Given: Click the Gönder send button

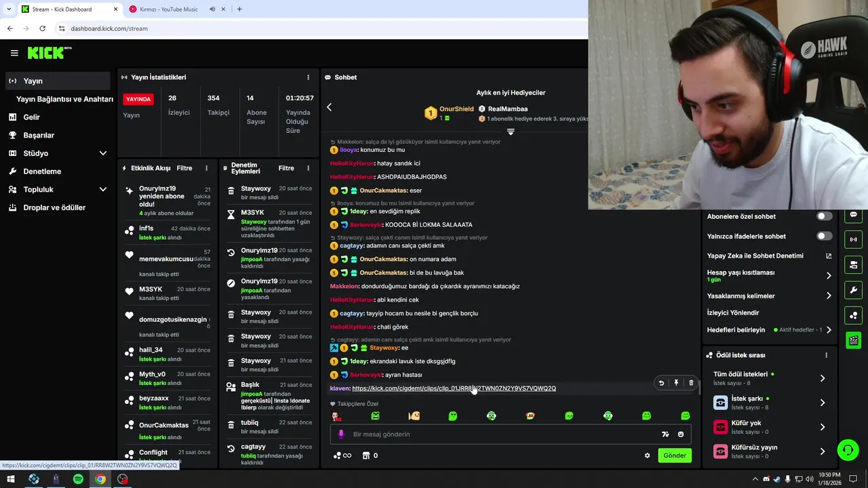Looking at the screenshot, I should (675, 455).
